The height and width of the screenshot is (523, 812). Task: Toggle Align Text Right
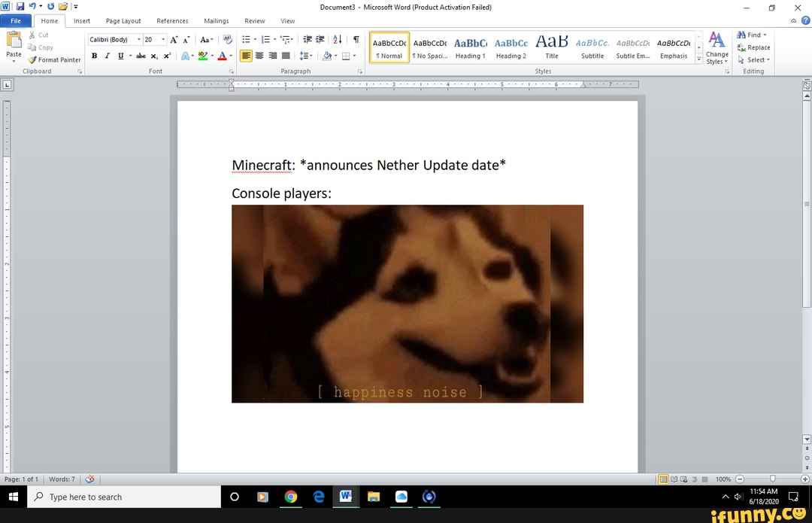[x=272, y=56]
